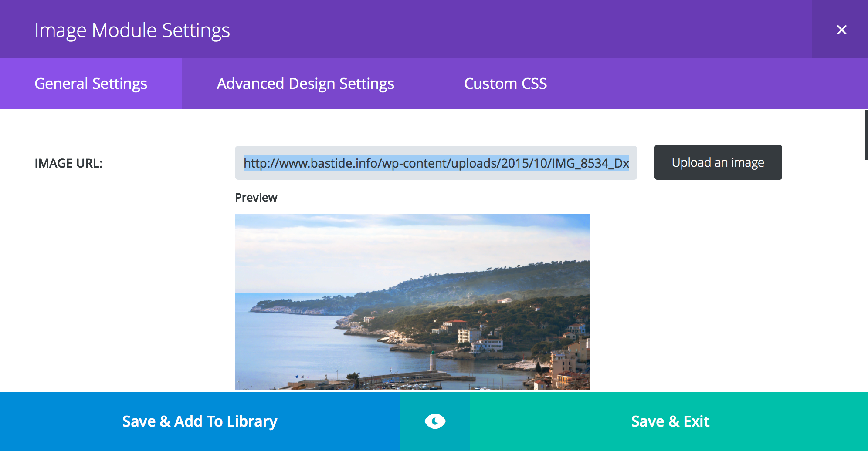Click the Image Module Settings title

tap(132, 30)
